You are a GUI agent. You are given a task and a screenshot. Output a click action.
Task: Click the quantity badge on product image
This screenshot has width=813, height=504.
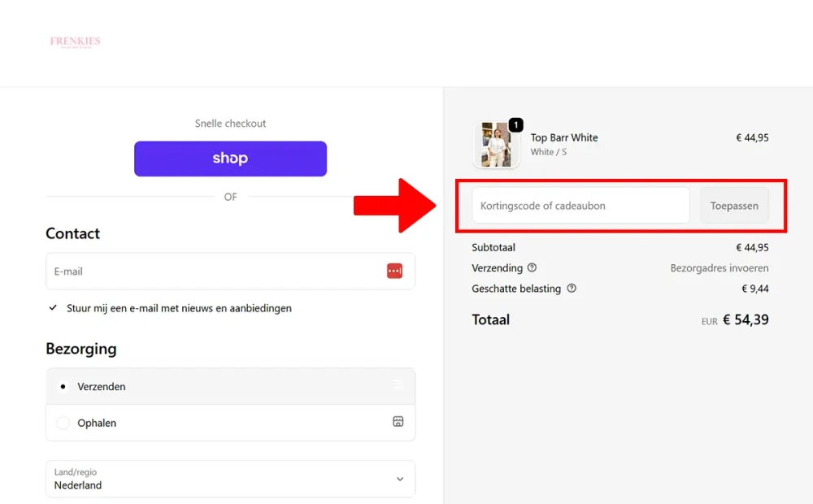[515, 125]
